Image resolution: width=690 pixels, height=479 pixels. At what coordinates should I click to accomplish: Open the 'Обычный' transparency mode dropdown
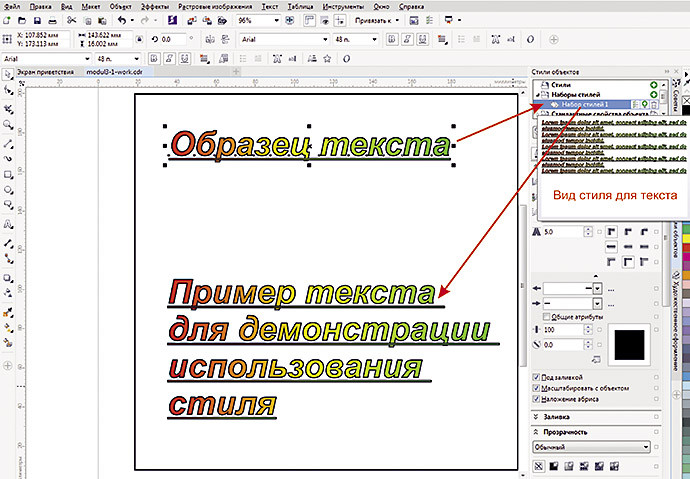pyautogui.click(x=646, y=446)
